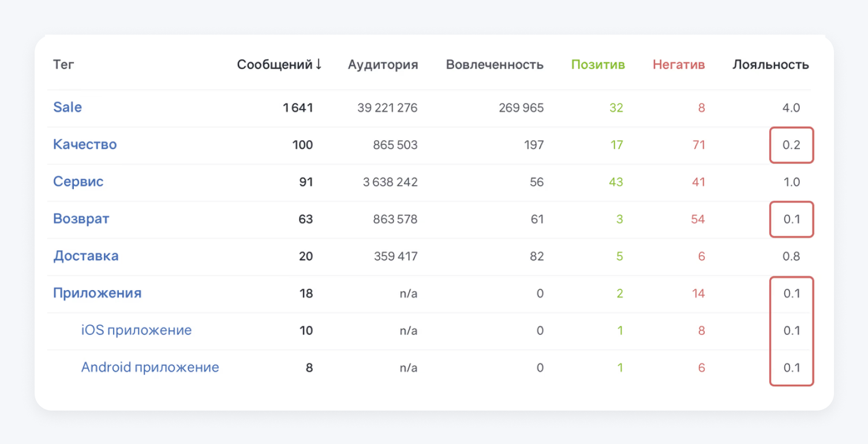Viewport: 868px width, 444px height.
Task: Click message count 20 for Доставка
Action: tap(306, 256)
